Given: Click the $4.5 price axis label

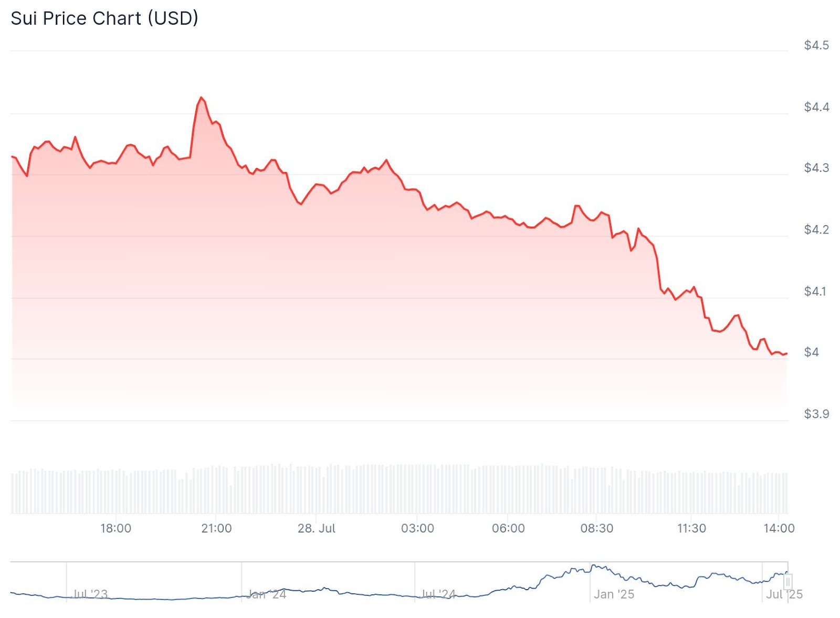Looking at the screenshot, I should pos(816,46).
